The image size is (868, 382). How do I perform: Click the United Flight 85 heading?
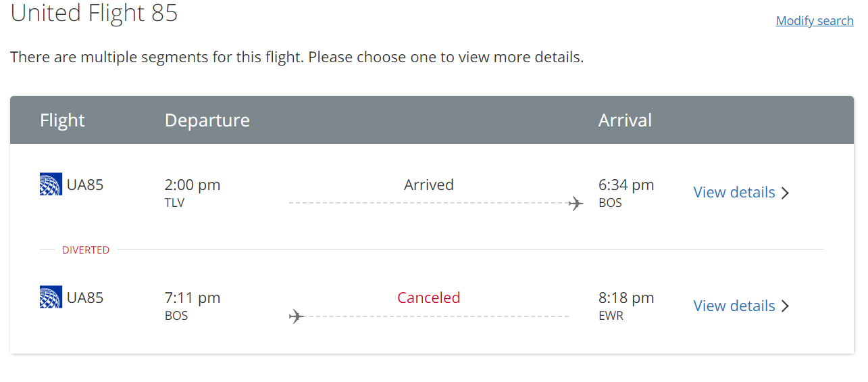coord(94,13)
